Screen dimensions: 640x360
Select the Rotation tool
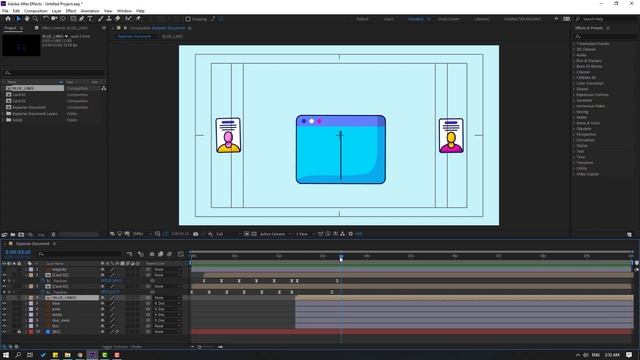click(46, 19)
